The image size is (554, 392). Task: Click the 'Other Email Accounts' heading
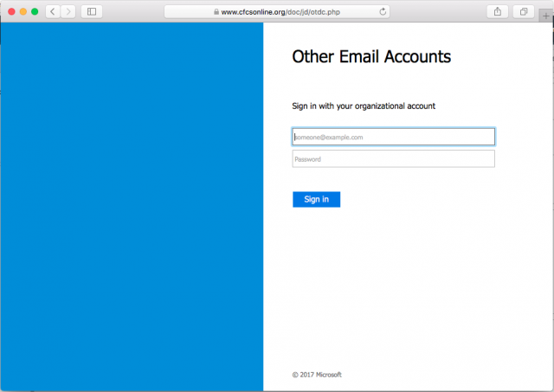coord(371,56)
